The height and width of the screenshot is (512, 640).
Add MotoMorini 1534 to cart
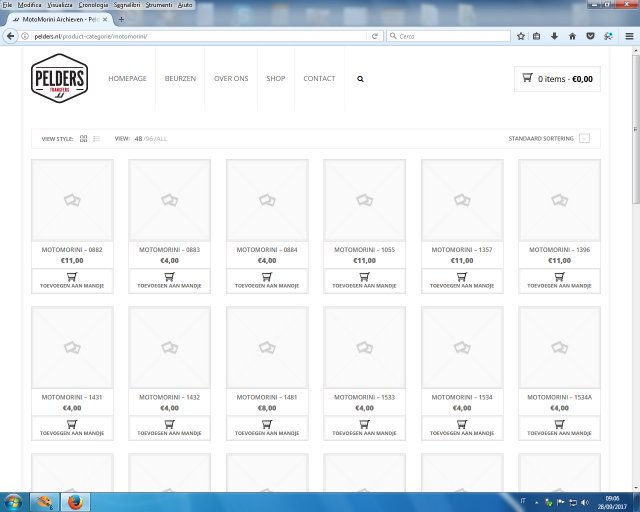462,428
